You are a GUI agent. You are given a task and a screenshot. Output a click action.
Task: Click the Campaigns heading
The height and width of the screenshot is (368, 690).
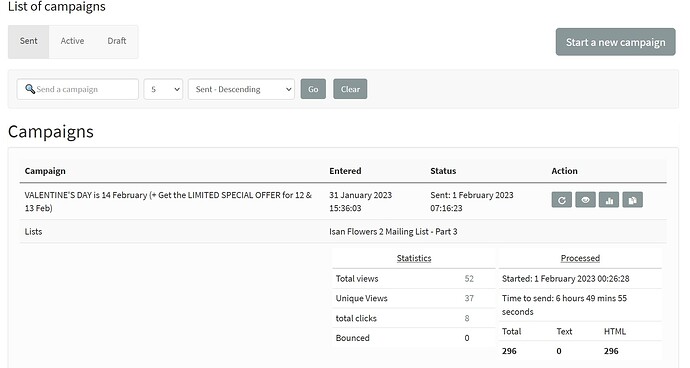coord(51,132)
